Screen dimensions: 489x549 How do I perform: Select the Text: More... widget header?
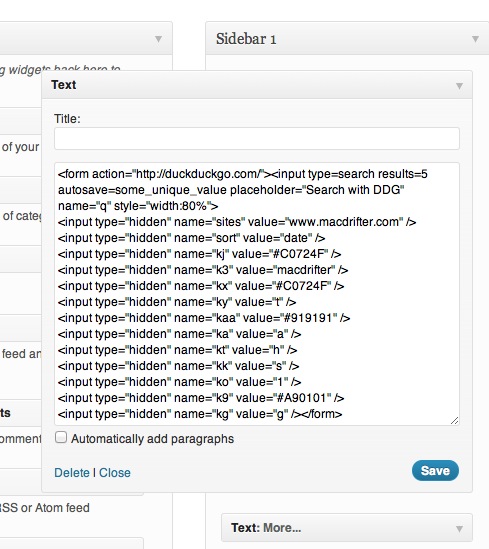tap(347, 528)
